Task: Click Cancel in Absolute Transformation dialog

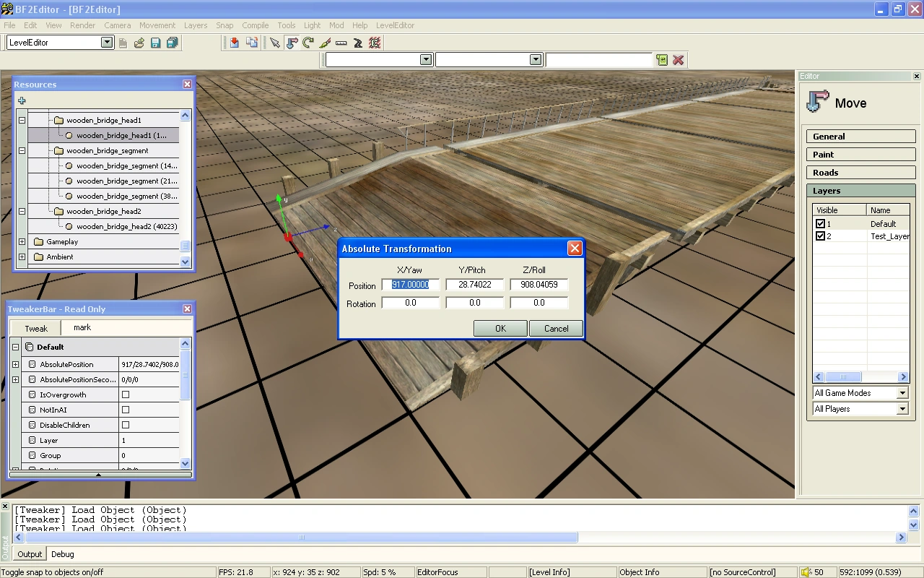Action: tap(556, 329)
